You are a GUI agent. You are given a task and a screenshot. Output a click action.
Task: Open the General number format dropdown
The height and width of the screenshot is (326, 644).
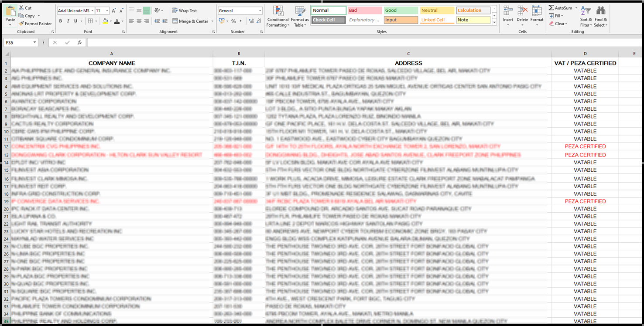(260, 10)
